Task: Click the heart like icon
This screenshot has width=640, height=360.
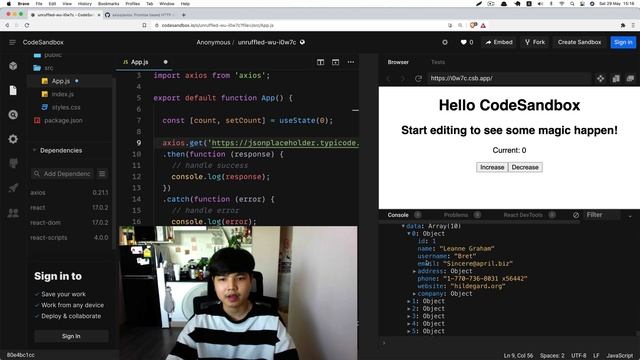Action: pos(463,42)
